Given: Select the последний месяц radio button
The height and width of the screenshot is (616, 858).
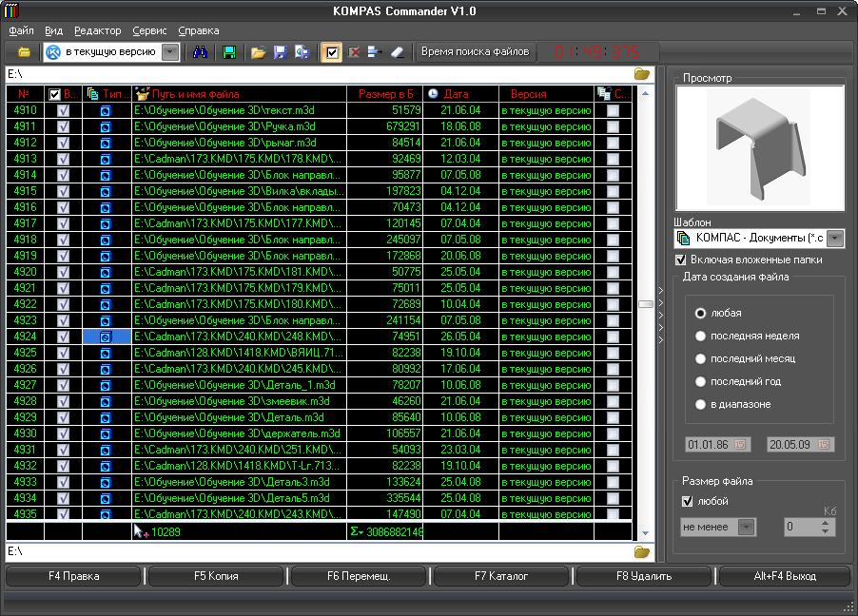Looking at the screenshot, I should pyautogui.click(x=700, y=359).
